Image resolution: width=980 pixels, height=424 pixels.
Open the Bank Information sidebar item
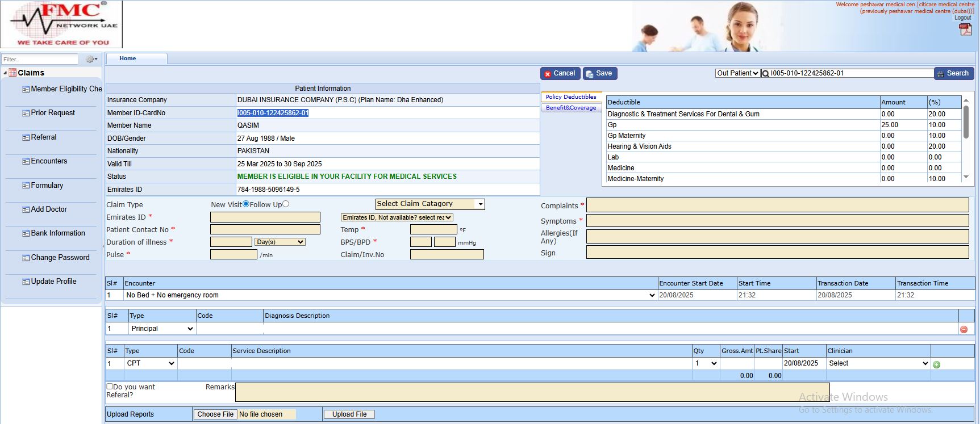point(58,233)
